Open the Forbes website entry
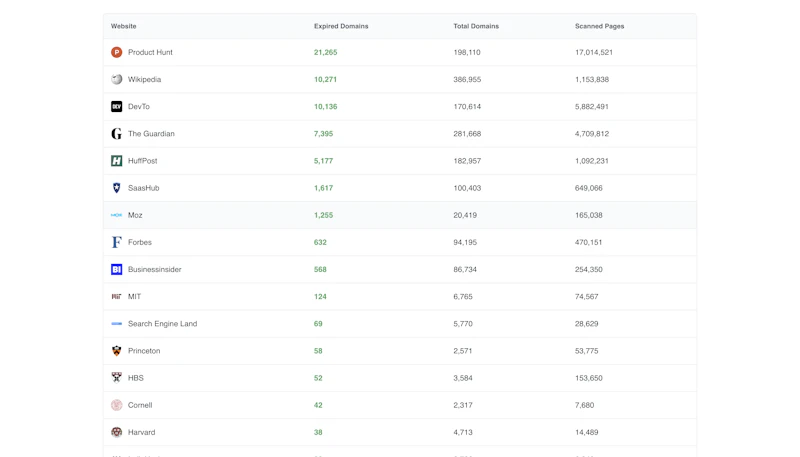Image resolution: width=800 pixels, height=457 pixels. pyautogui.click(x=140, y=242)
